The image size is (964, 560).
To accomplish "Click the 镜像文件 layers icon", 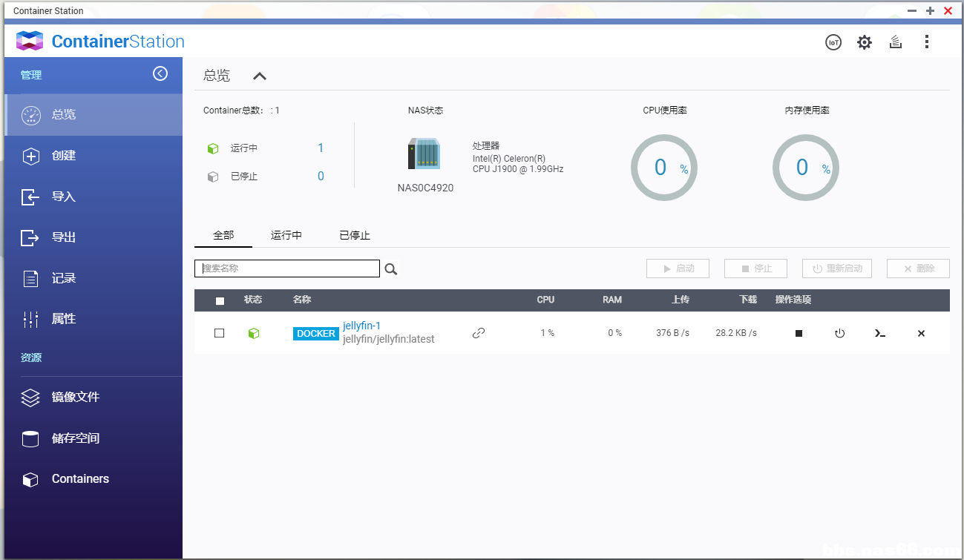I will point(30,398).
